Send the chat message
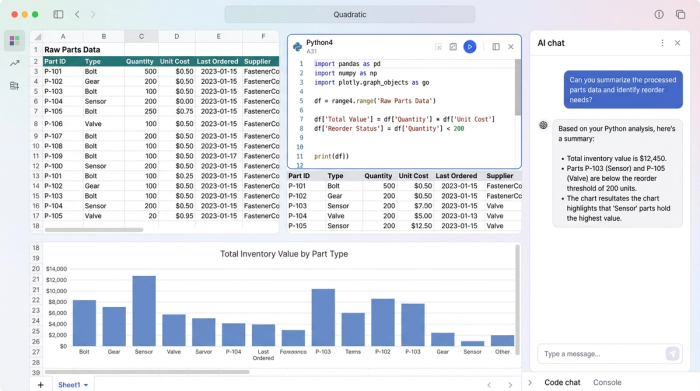This screenshot has width=700, height=391. coord(672,354)
